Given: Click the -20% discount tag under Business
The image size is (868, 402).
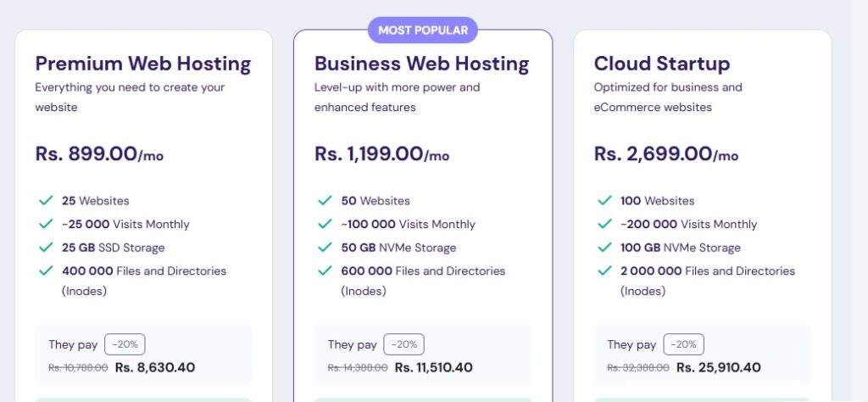Looking at the screenshot, I should click(x=404, y=344).
